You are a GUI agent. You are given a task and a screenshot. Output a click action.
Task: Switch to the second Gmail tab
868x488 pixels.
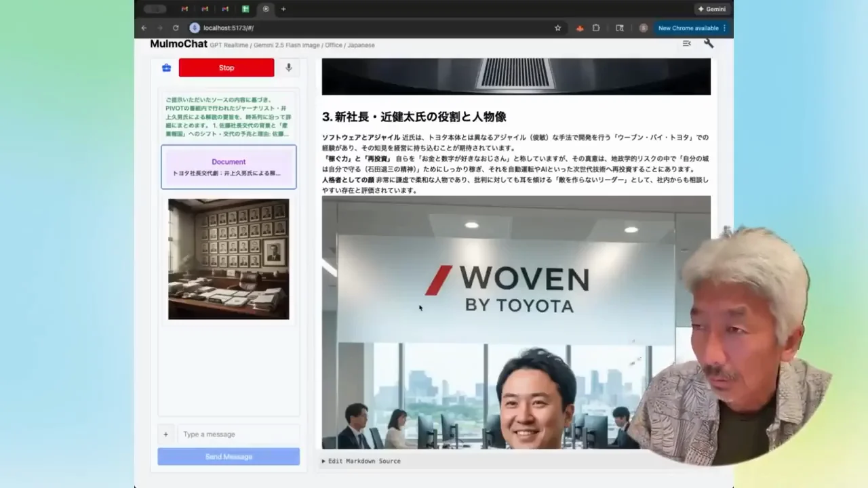[205, 9]
